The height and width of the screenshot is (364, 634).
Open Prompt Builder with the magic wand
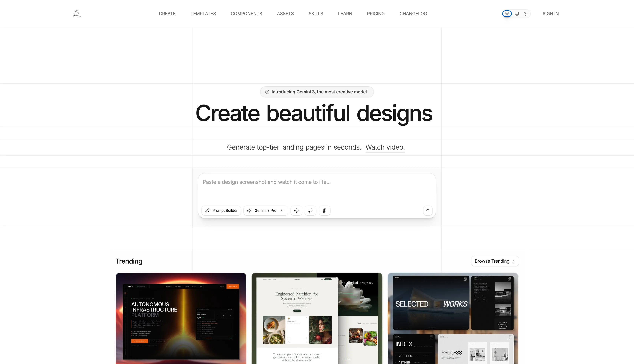click(221, 211)
